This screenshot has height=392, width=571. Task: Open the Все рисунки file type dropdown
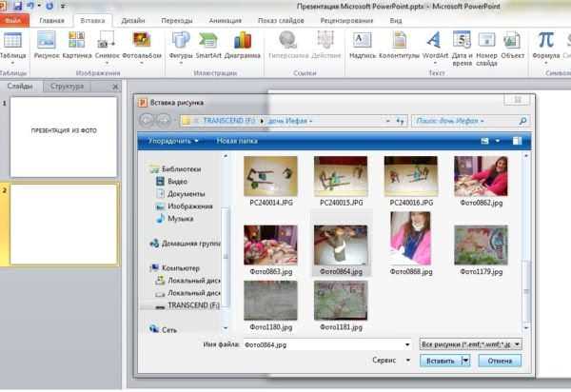(x=470, y=344)
